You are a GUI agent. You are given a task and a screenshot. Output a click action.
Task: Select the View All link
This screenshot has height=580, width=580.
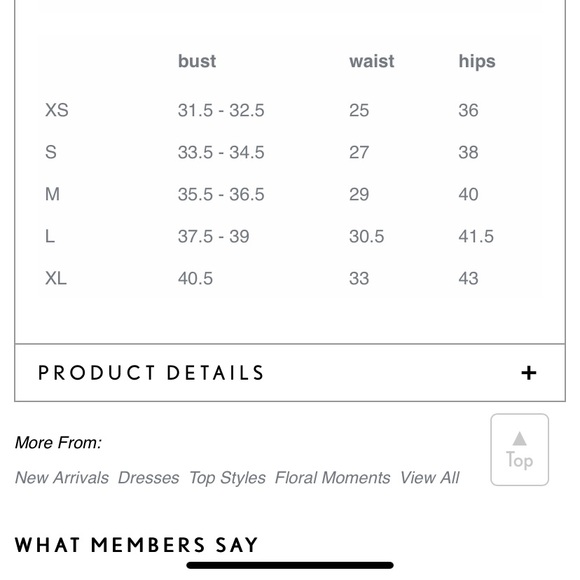tap(430, 478)
